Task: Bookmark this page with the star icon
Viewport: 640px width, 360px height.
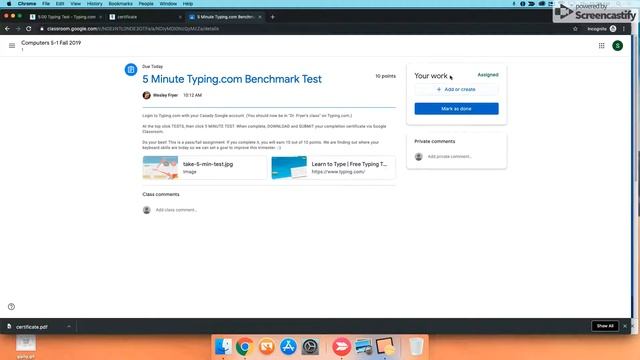Action: (575, 29)
